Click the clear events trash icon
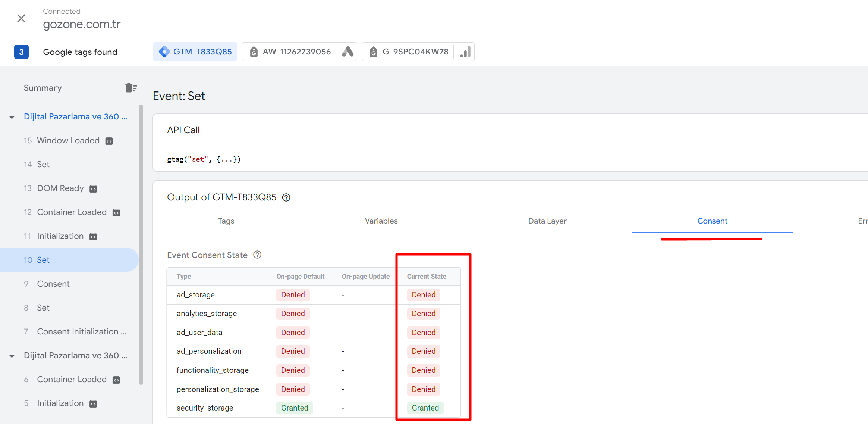This screenshot has width=868, height=424. point(131,88)
